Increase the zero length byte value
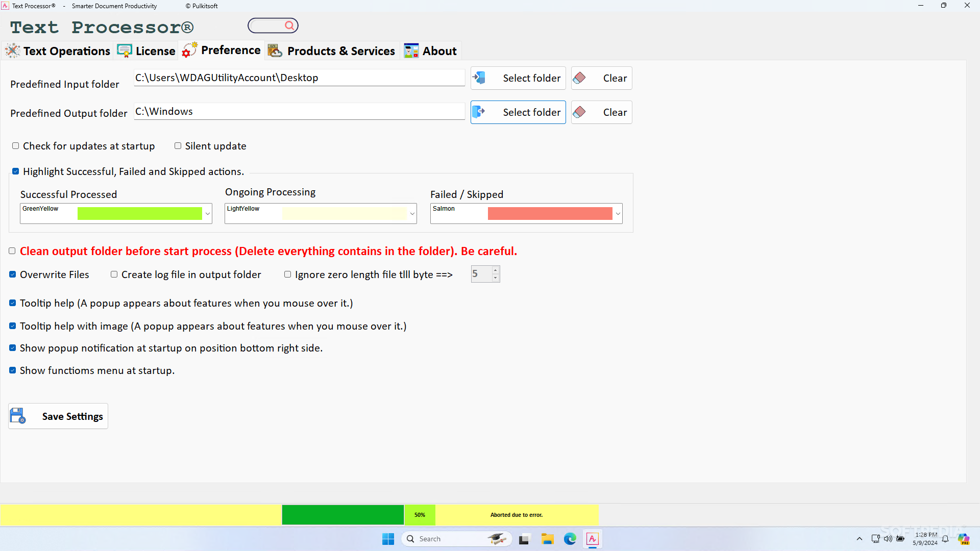Viewport: 980px width, 551px height. click(495, 270)
